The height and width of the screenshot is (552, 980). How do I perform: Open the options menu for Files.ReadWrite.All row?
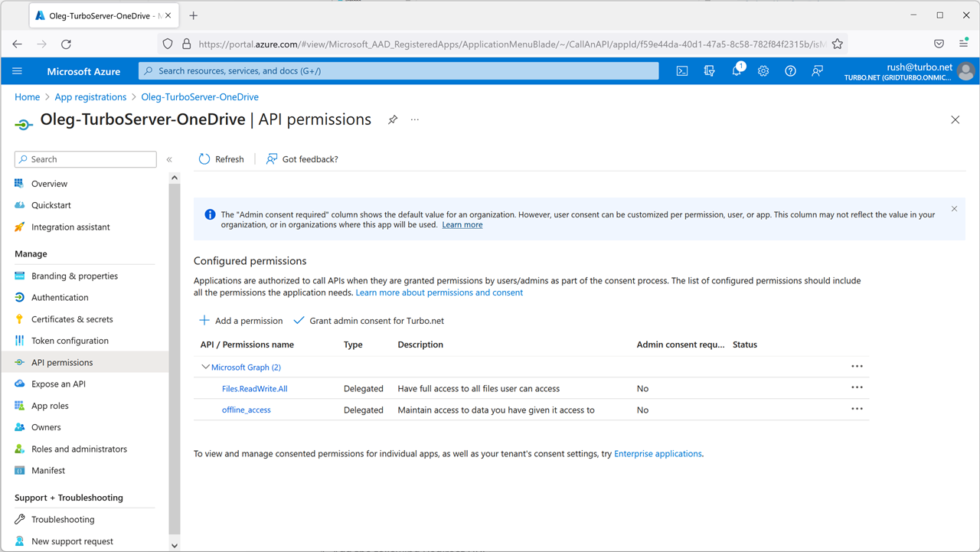coord(857,387)
